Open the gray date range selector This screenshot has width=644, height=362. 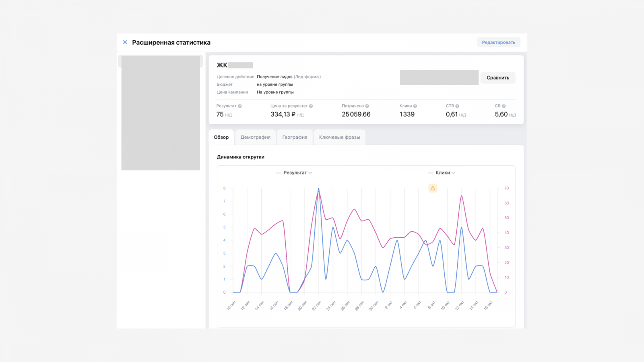[x=439, y=78]
